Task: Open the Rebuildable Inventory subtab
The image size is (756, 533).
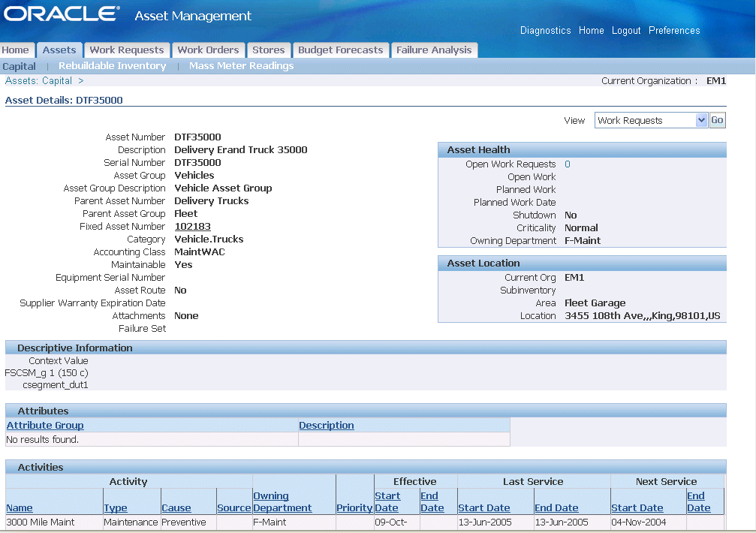Action: [x=113, y=66]
